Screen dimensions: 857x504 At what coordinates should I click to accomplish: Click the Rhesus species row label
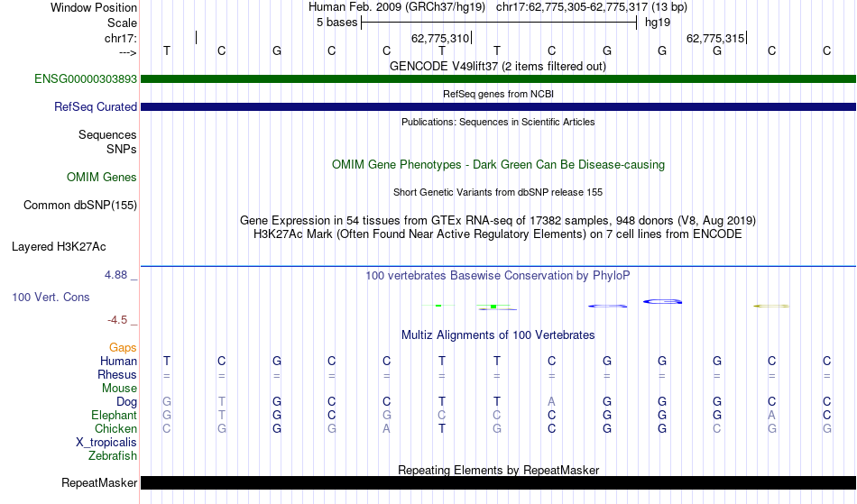click(117, 374)
